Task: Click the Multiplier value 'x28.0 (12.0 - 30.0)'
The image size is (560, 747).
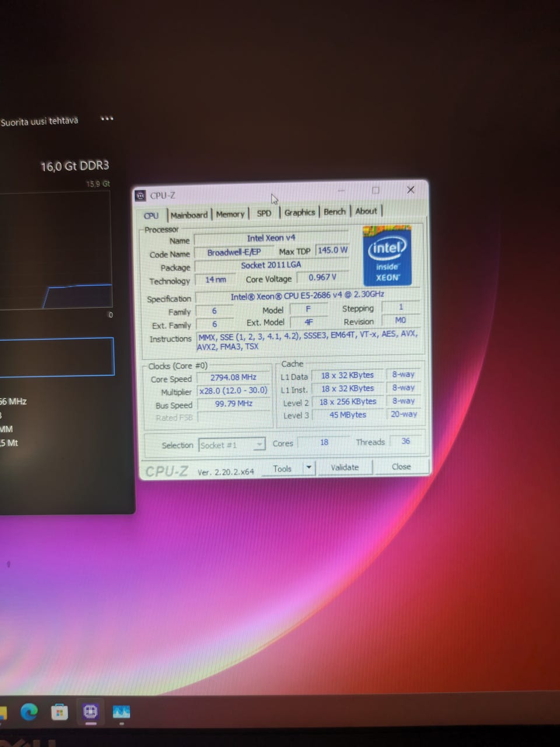Action: (x=233, y=390)
